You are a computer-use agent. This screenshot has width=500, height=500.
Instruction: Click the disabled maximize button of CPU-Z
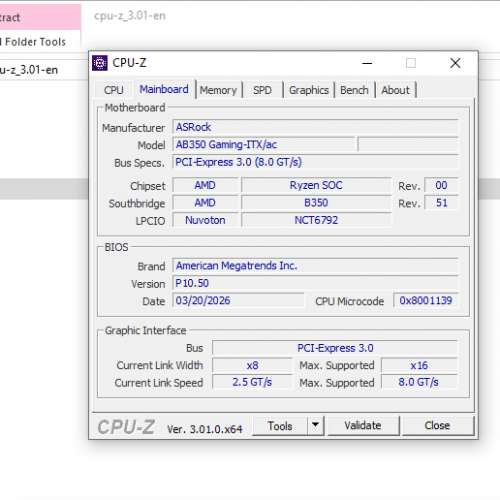411,63
